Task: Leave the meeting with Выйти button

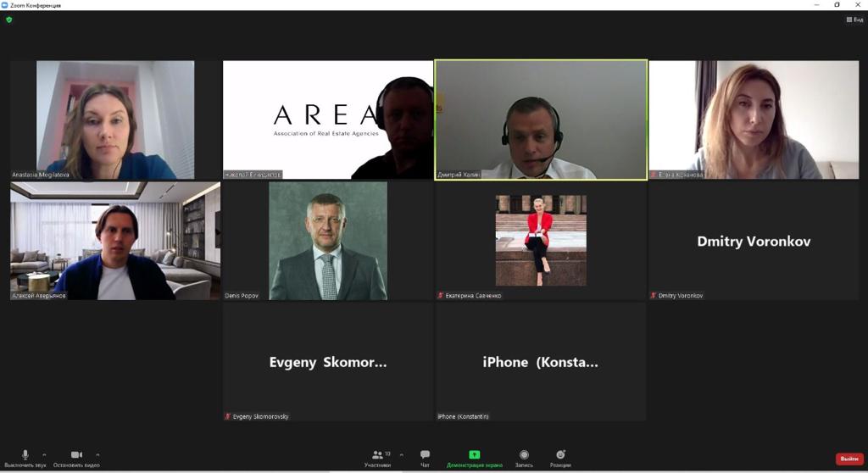Action: point(849,459)
